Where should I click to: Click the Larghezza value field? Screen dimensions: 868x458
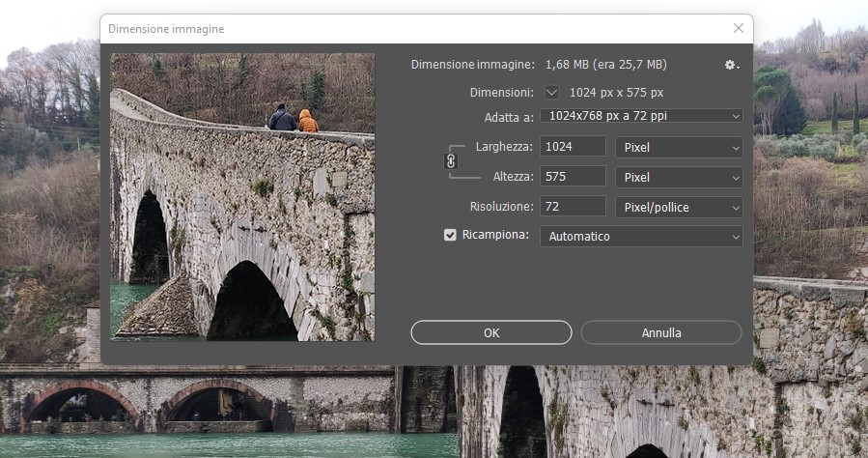(574, 147)
